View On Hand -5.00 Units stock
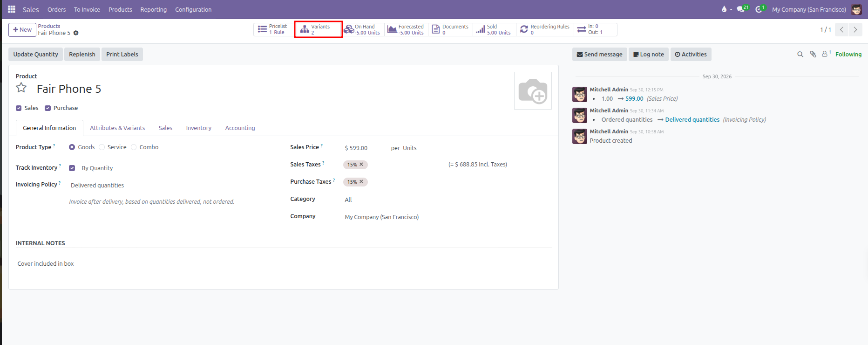The height and width of the screenshot is (345, 868). pyautogui.click(x=362, y=29)
